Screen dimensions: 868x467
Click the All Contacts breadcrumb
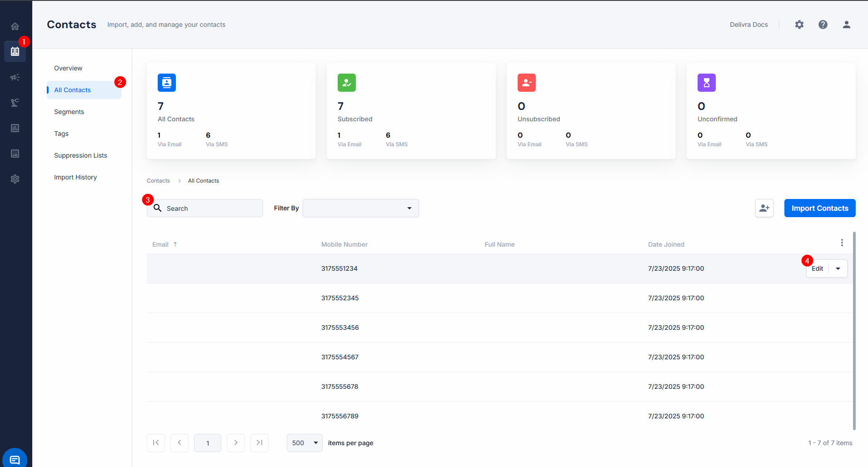(204, 181)
